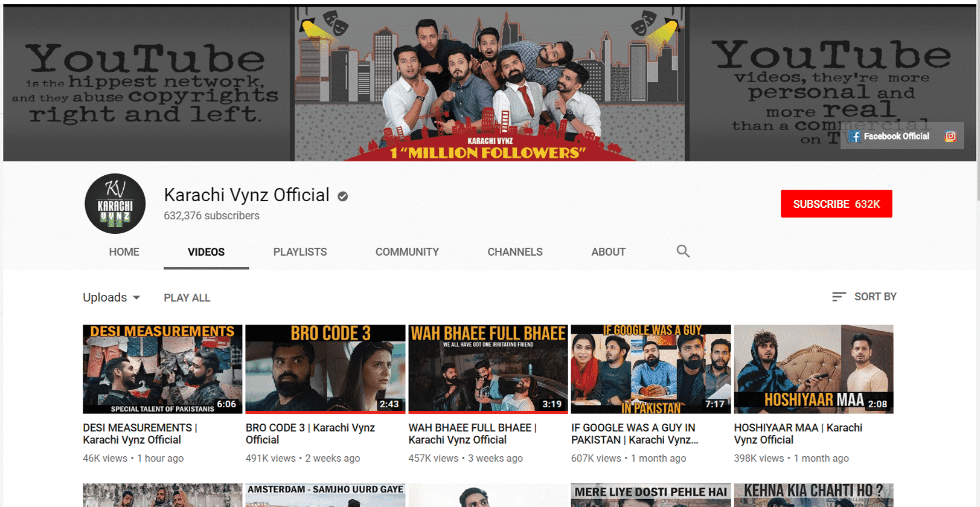Open the Instagram icon on the banner

950,137
